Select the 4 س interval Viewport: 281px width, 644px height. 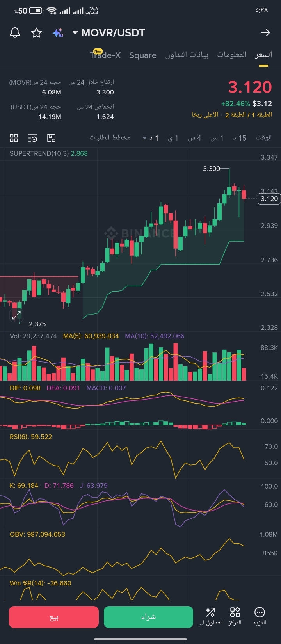tap(194, 138)
